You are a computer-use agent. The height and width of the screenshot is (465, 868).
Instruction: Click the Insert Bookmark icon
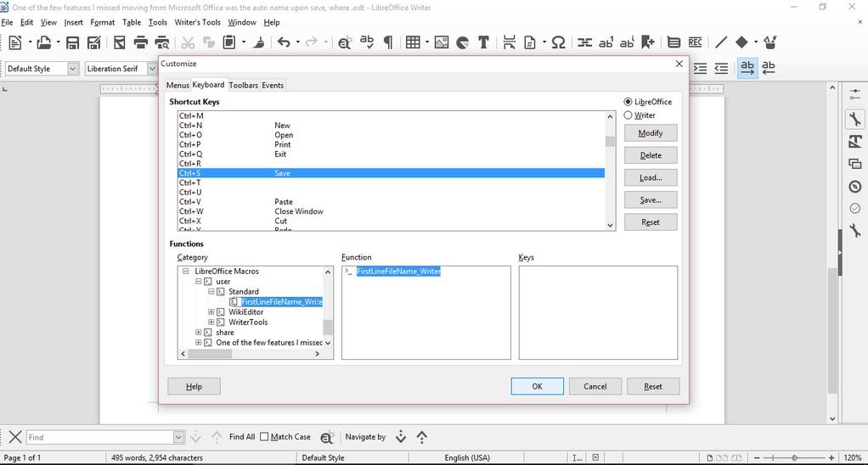coord(648,42)
